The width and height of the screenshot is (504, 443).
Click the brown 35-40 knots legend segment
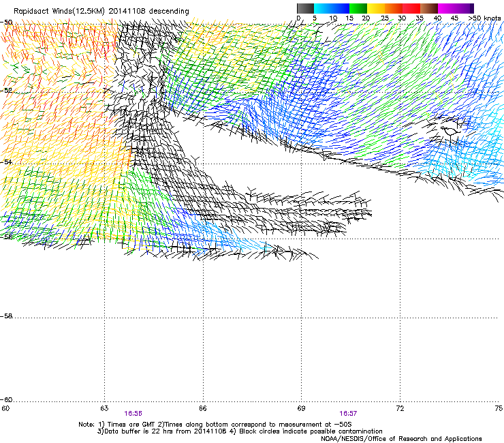pyautogui.click(x=429, y=8)
